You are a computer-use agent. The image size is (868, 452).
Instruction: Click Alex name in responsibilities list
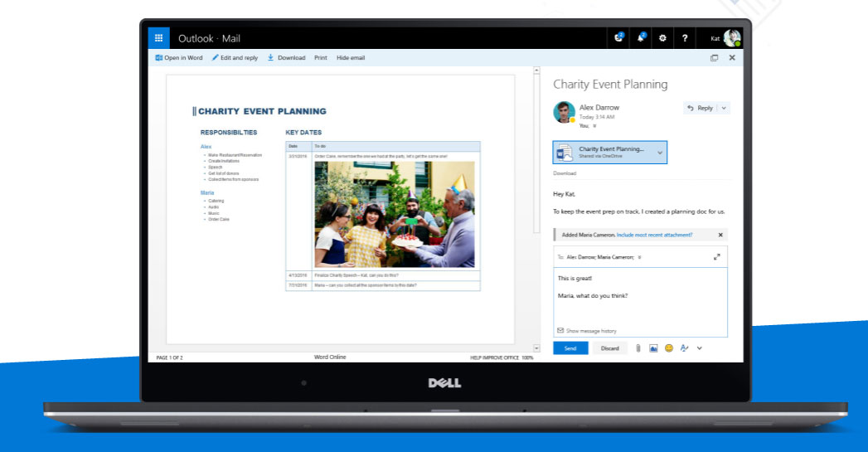(x=206, y=147)
